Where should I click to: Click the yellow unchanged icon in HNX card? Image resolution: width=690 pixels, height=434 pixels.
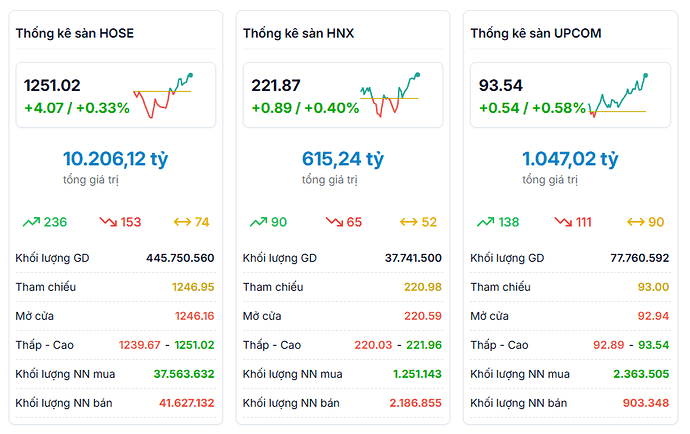pyautogui.click(x=408, y=222)
